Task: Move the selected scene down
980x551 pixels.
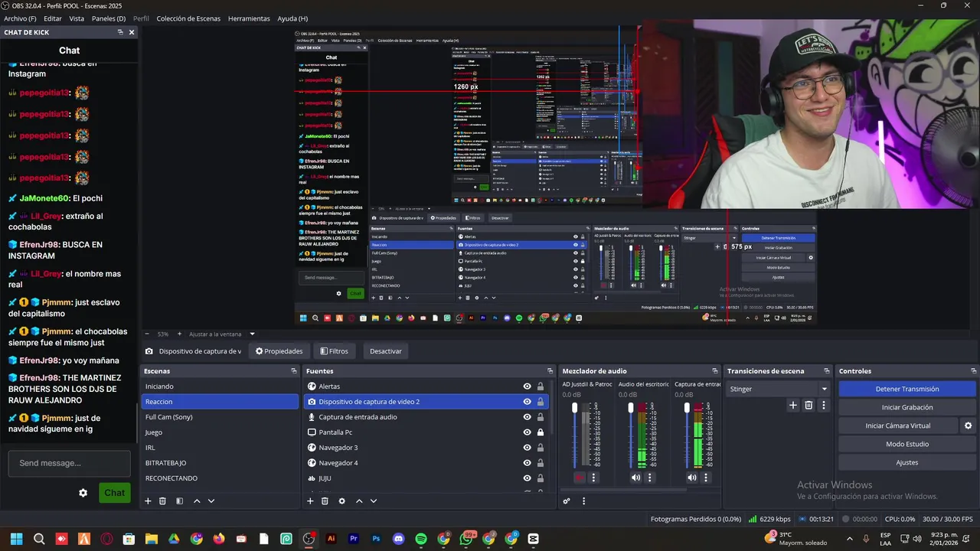Action: click(211, 501)
